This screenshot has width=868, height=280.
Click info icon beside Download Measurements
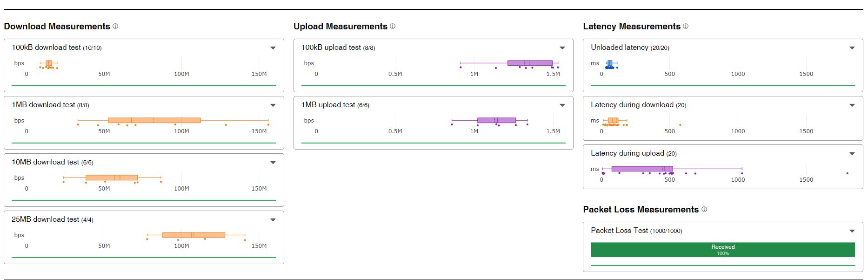[115, 26]
